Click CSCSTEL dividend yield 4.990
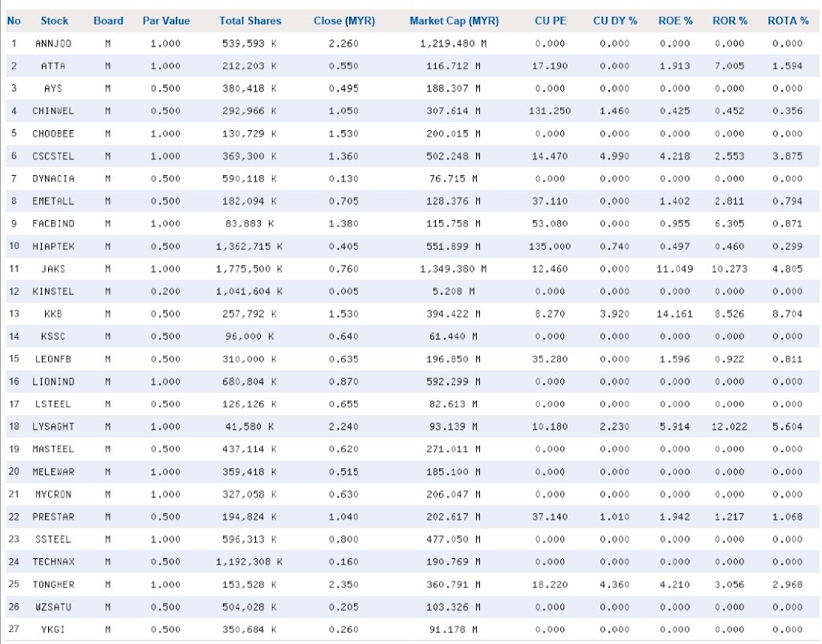Screen dimensions: 822x644 click(x=614, y=157)
